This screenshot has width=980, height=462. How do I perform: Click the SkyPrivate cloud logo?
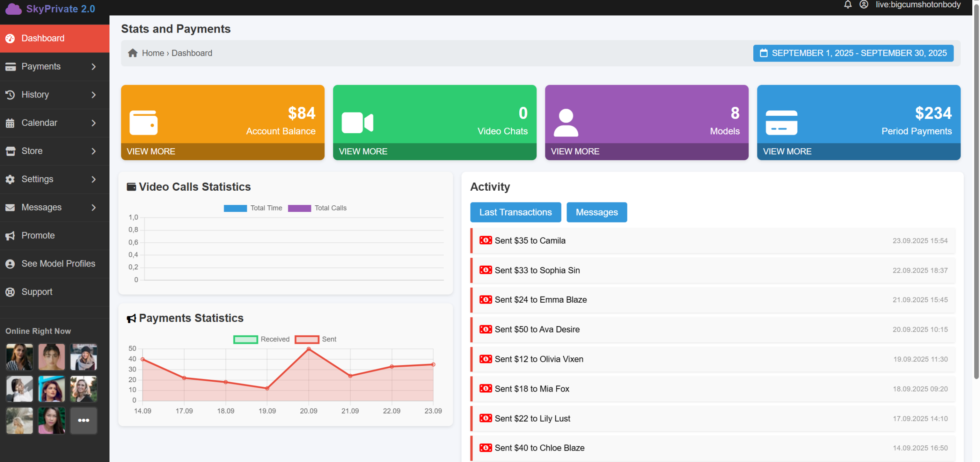(13, 9)
